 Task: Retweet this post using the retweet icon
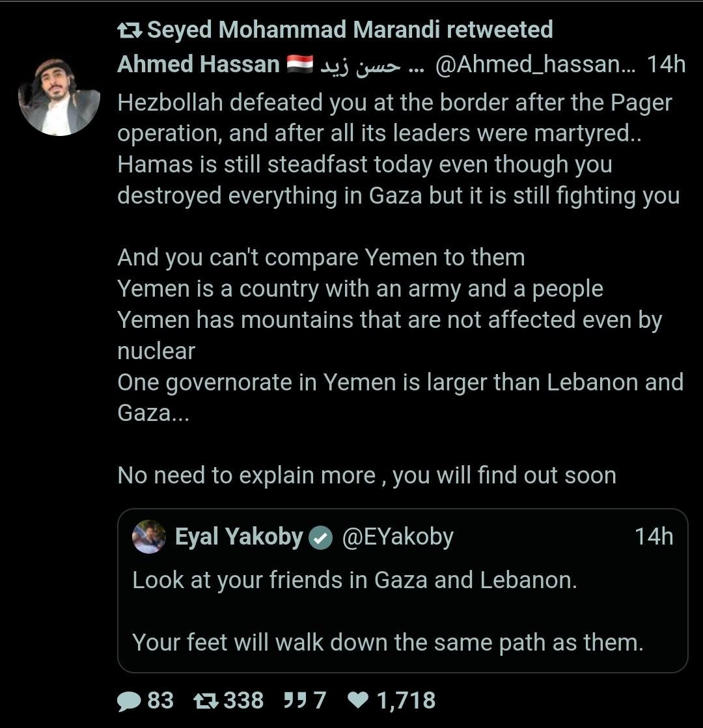pos(206,701)
